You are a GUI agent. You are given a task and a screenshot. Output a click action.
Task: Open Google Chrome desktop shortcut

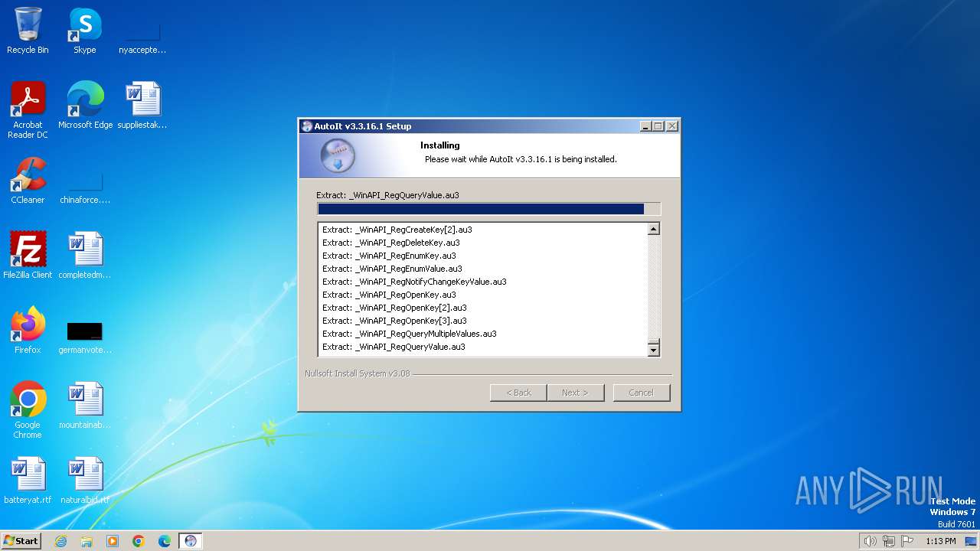[28, 410]
